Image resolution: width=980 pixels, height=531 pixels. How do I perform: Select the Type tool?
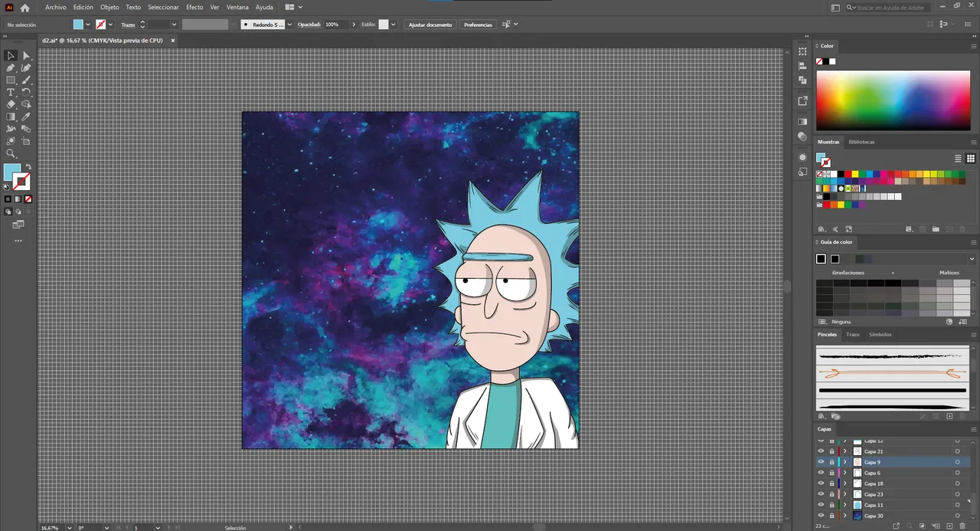(x=11, y=92)
